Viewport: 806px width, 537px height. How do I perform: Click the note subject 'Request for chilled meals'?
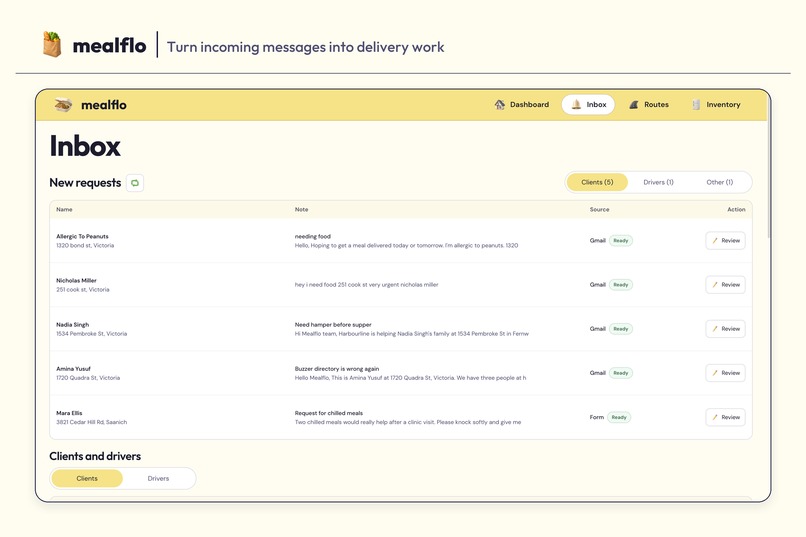[x=328, y=413]
